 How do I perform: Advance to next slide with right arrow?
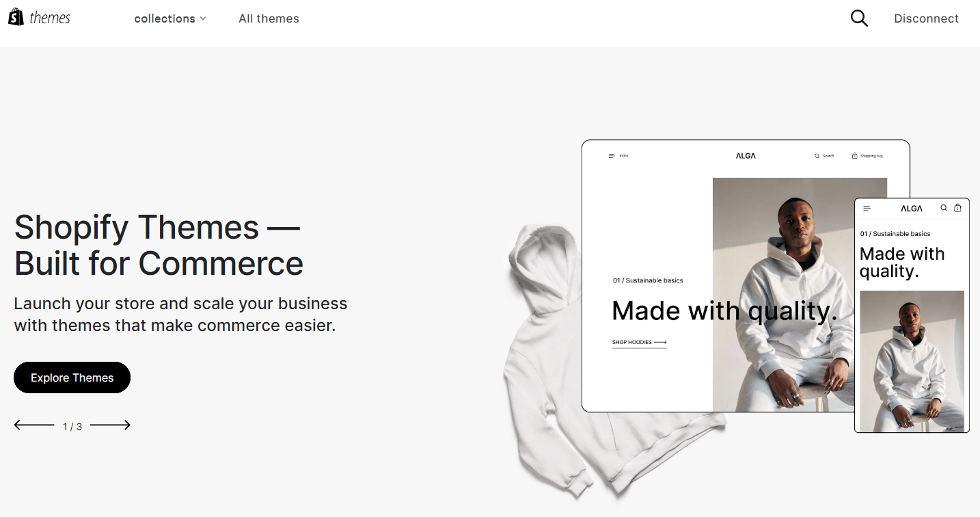110,425
